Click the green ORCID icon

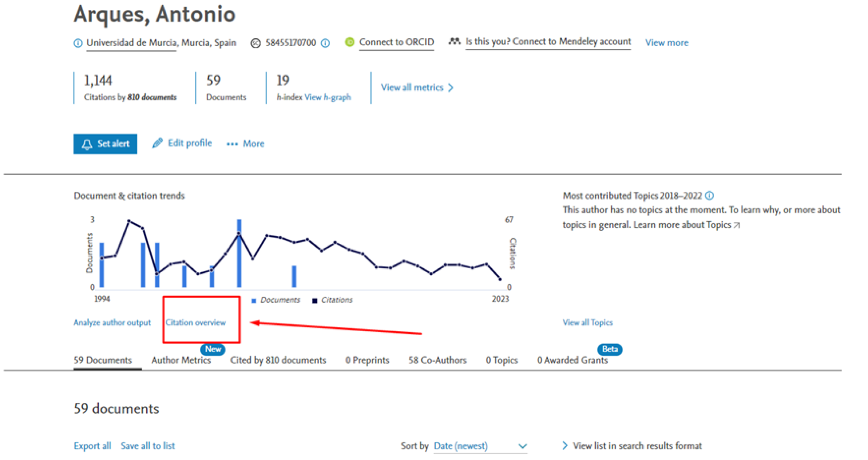pyautogui.click(x=349, y=42)
